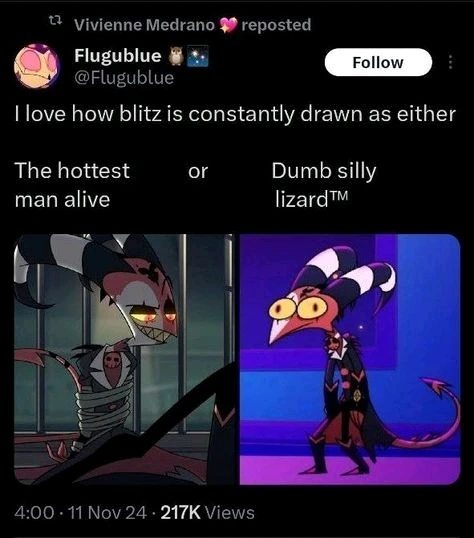Open the Flugublue profile avatar
The width and height of the screenshot is (474, 538).
(x=37, y=66)
